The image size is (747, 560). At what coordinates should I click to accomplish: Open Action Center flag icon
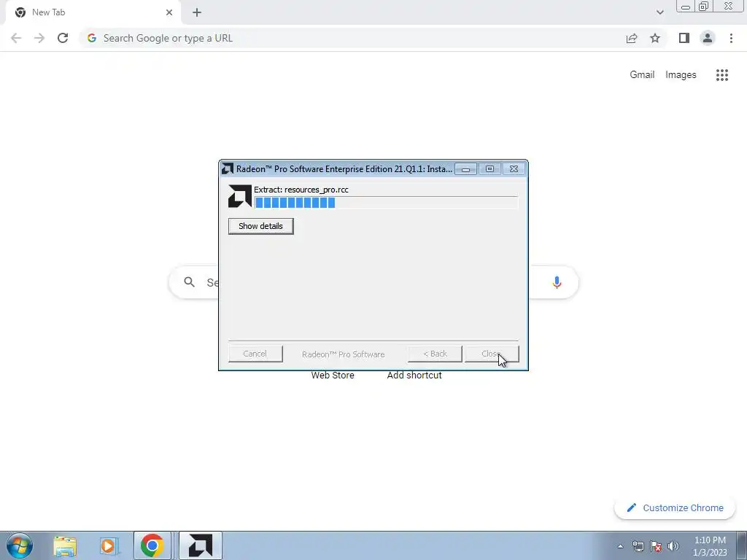tap(656, 546)
